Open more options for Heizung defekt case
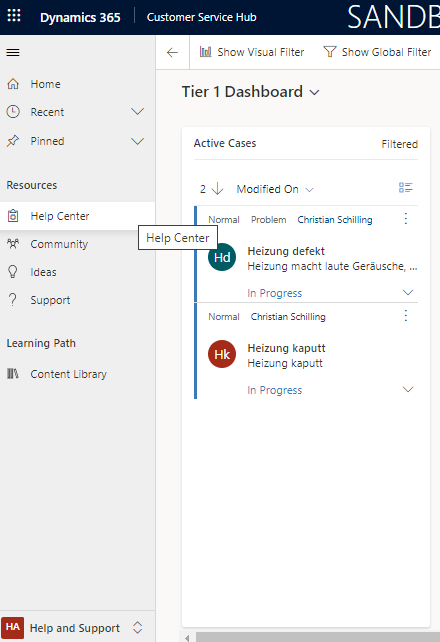This screenshot has height=642, width=440. tap(406, 219)
